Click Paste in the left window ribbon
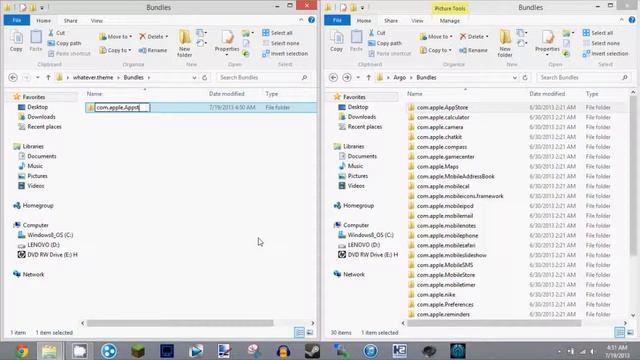 tap(36, 41)
